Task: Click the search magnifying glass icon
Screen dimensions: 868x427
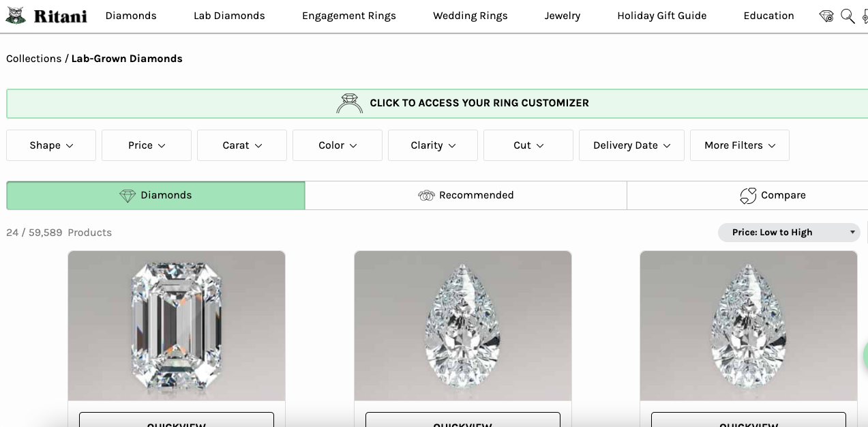Action: point(848,16)
